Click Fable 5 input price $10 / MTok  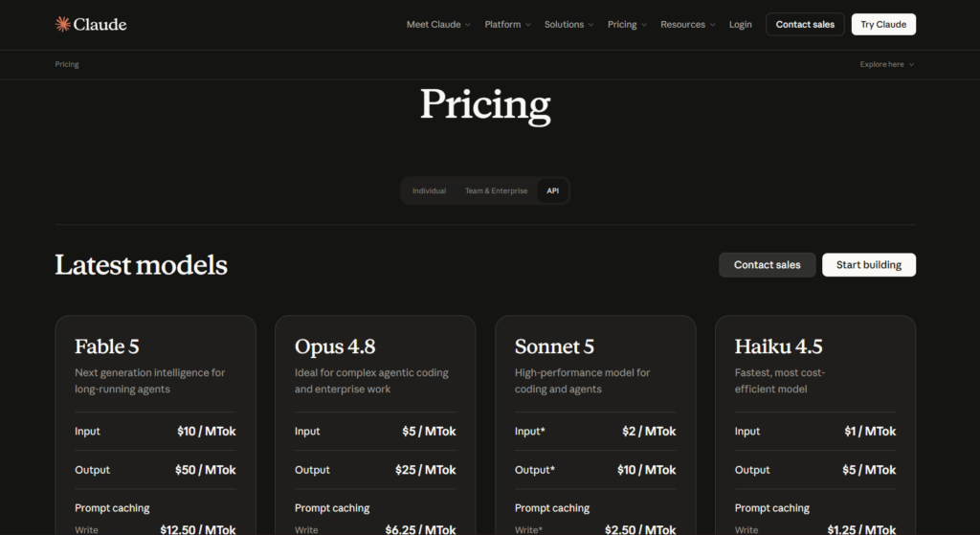(x=207, y=432)
